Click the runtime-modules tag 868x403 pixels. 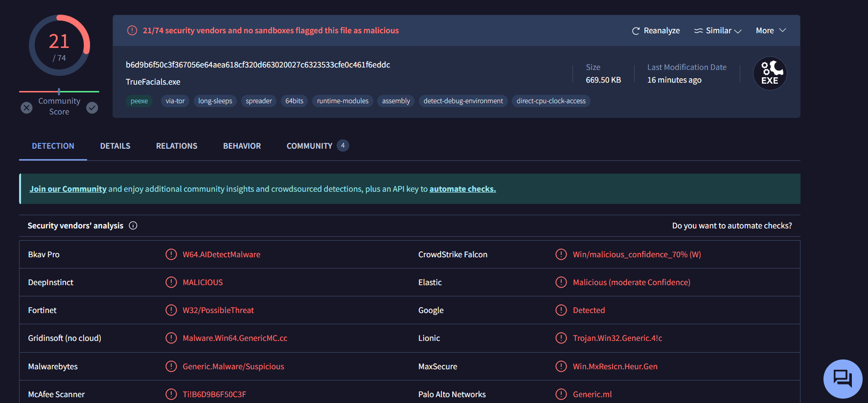pyautogui.click(x=343, y=101)
